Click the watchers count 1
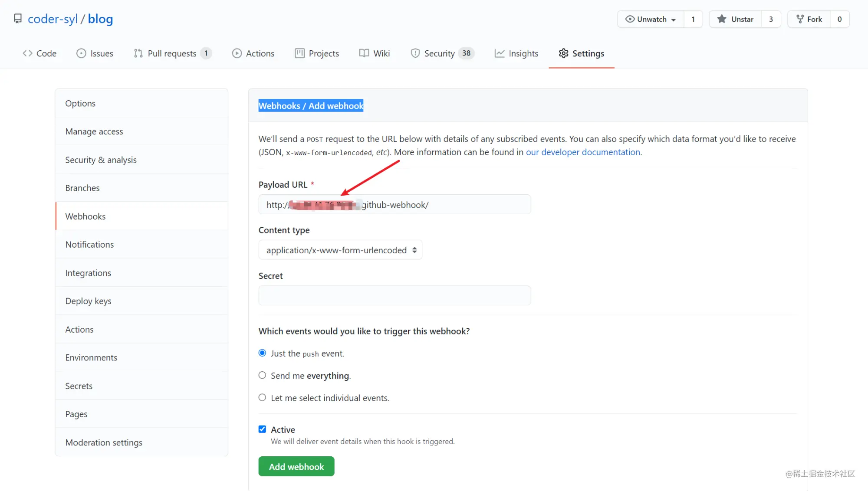Viewport: 868px width, 491px height. [x=693, y=19]
